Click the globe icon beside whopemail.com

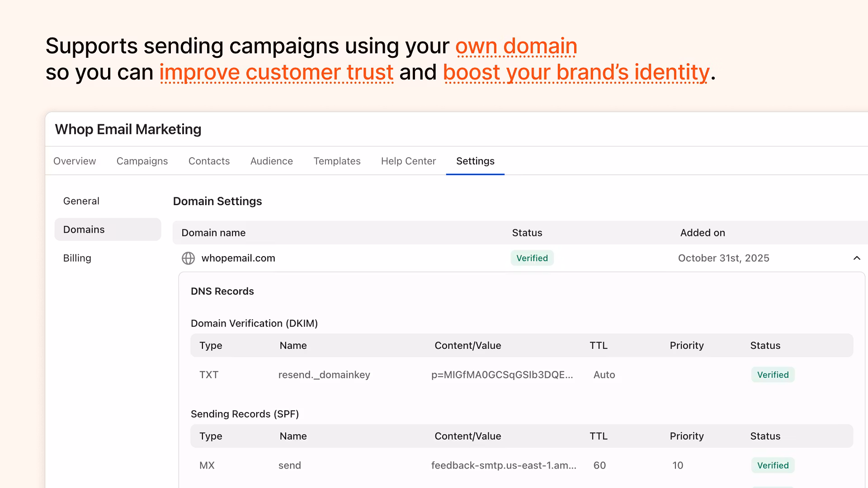pyautogui.click(x=188, y=258)
